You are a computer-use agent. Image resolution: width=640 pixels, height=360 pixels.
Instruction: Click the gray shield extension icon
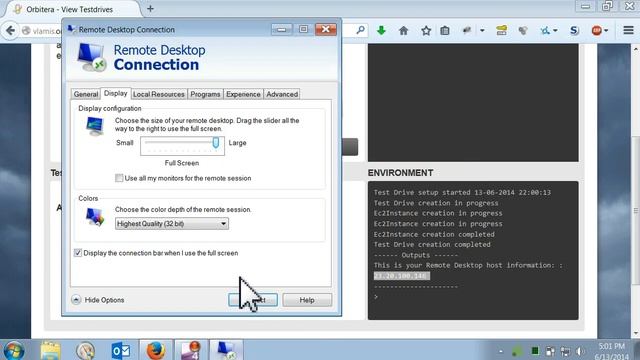(523, 31)
